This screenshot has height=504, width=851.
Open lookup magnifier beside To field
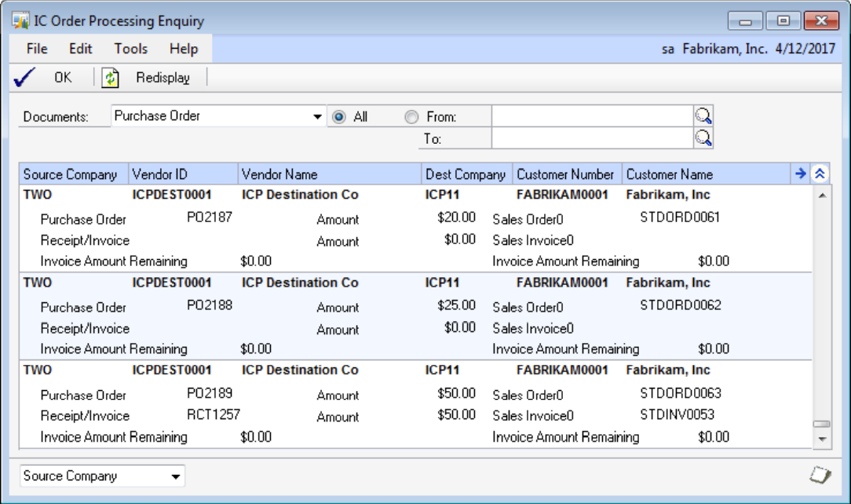coord(703,138)
